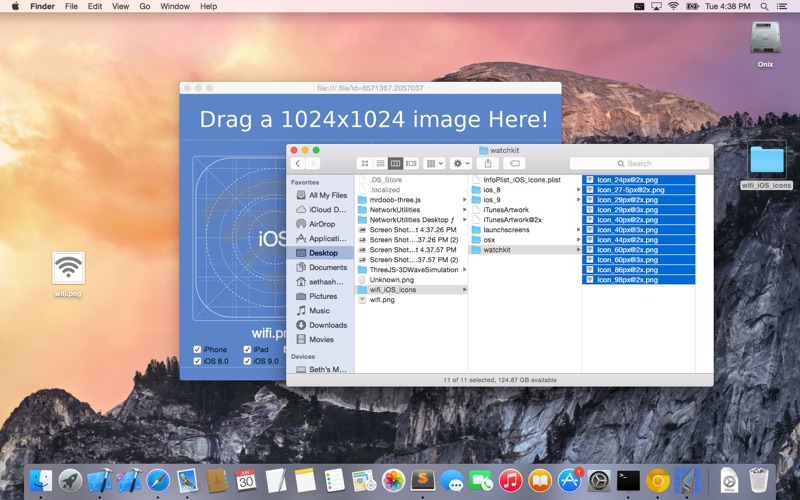Expand the NetworkUtilities Desktop folder arrow
800x500 pixels.
coord(464,219)
